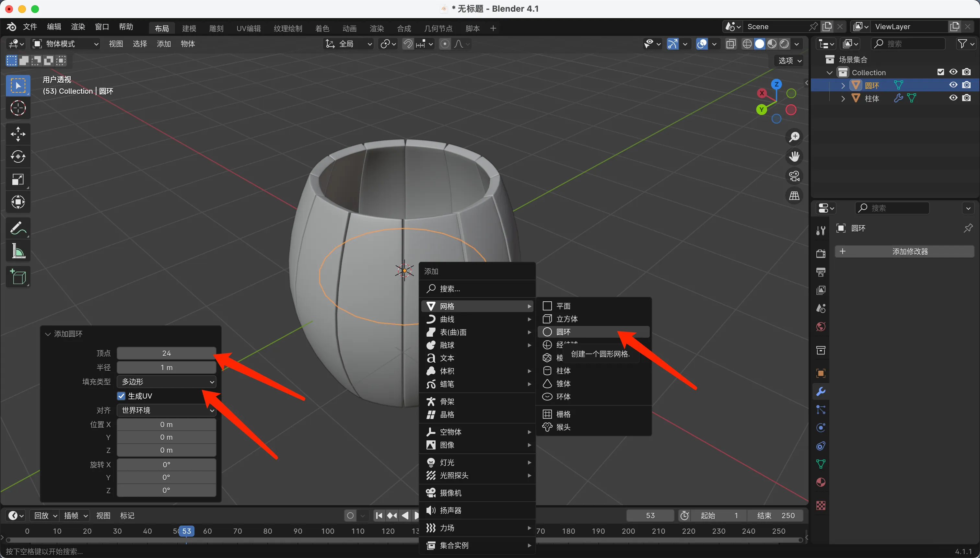The image size is (980, 558).
Task: Expand the 柱体 tree item
Action: [x=843, y=99]
